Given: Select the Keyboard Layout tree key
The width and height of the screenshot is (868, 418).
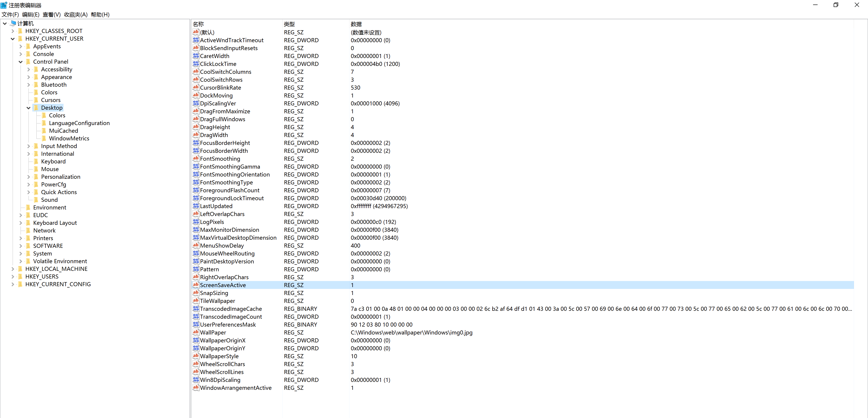Looking at the screenshot, I should coord(55,223).
